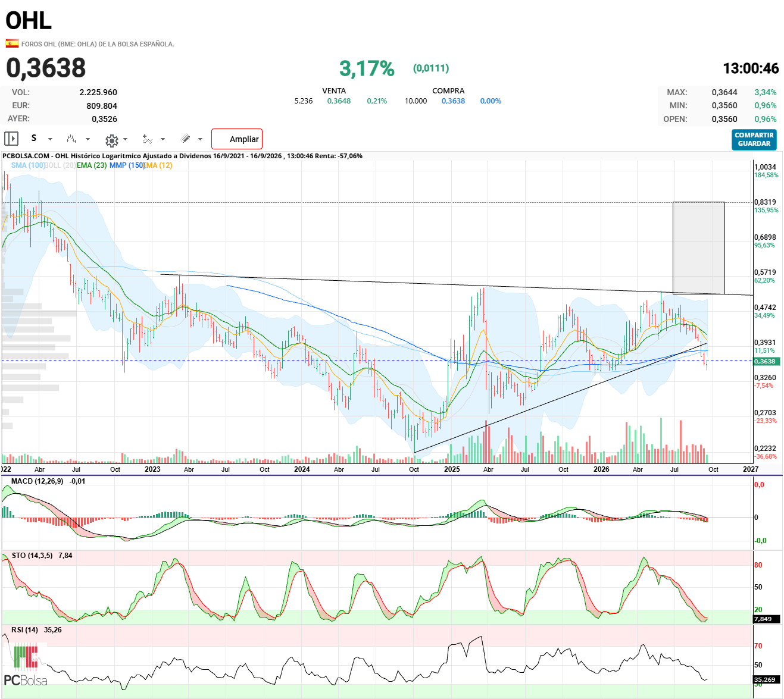
Task: Open the FOROS OHL forum link
Action: tap(98, 44)
